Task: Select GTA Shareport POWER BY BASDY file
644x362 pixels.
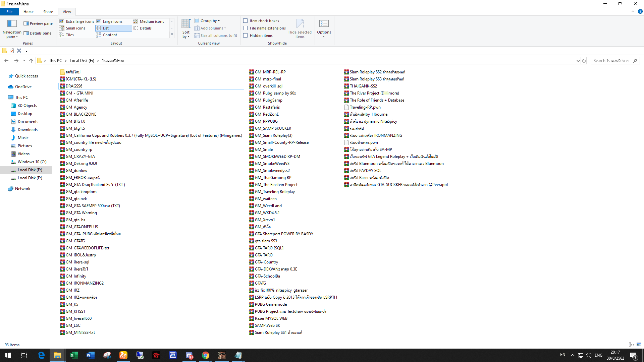Action: click(284, 234)
